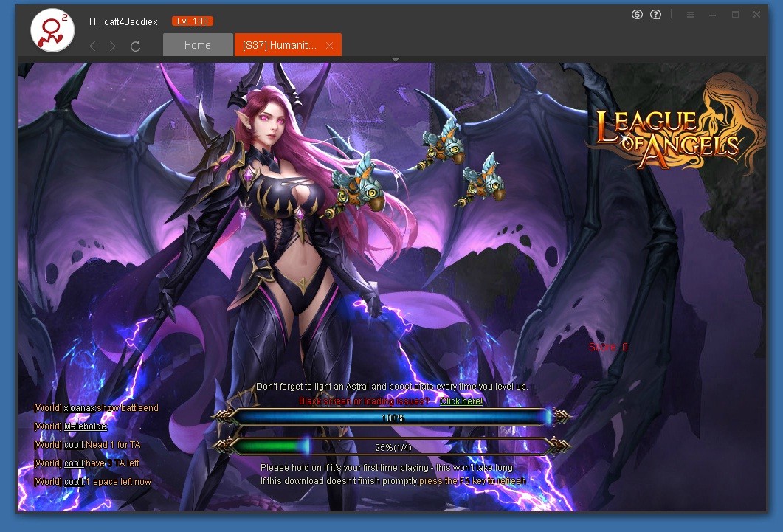Viewport: 783px width, 532px height.
Task: Open player Malebolge from world chat
Action: click(x=86, y=426)
